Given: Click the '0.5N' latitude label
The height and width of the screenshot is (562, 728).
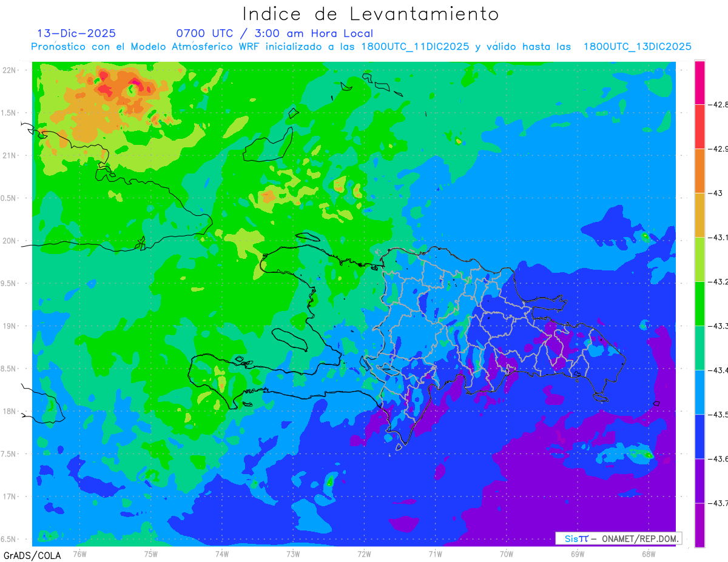Looking at the screenshot, I should tap(9, 198).
